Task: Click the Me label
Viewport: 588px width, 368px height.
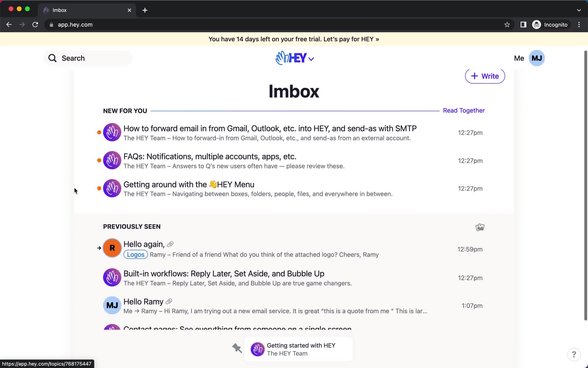Action: pyautogui.click(x=519, y=58)
